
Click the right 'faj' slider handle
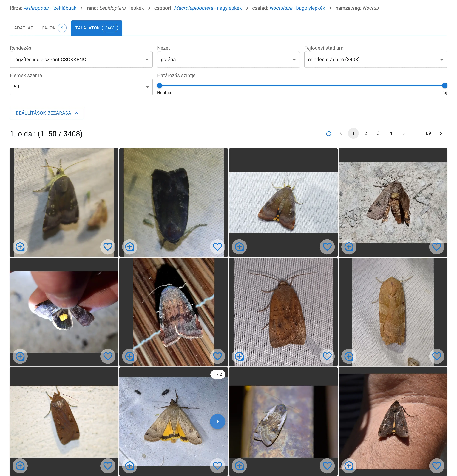pos(444,85)
